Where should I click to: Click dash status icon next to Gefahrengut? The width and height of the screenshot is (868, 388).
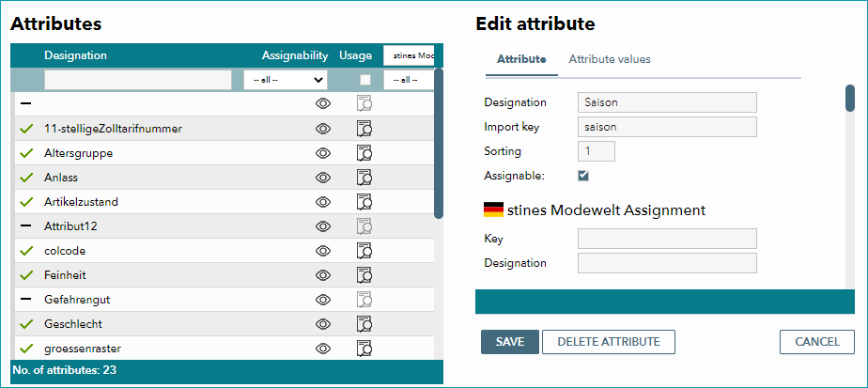25,299
